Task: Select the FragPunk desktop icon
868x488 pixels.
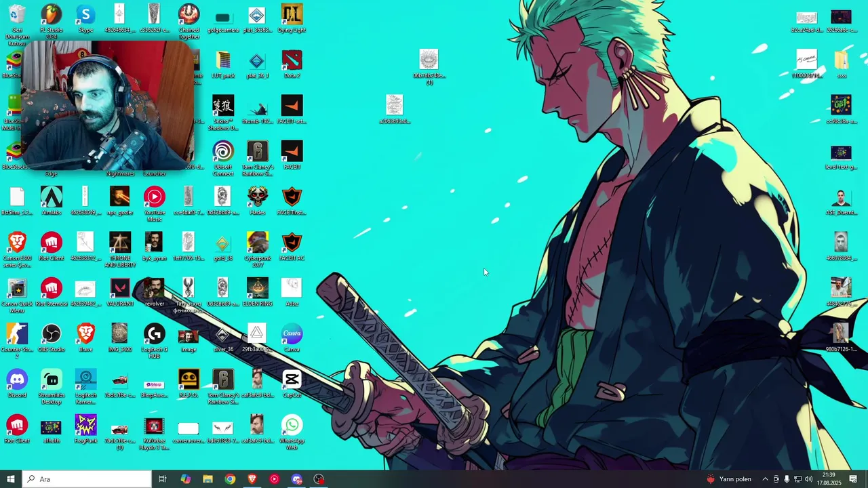Action: tap(85, 428)
